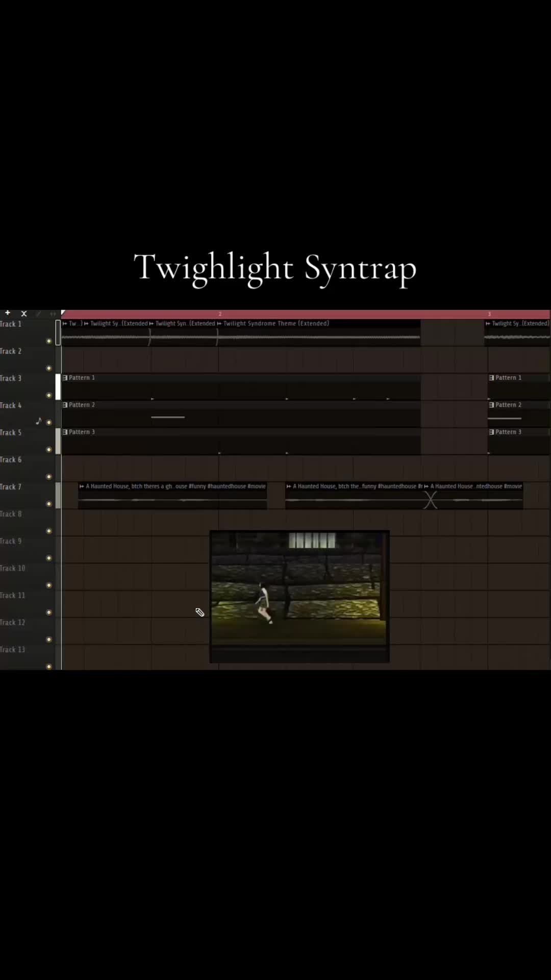
Task: Click the game video thumbnail overlay
Action: pyautogui.click(x=299, y=597)
